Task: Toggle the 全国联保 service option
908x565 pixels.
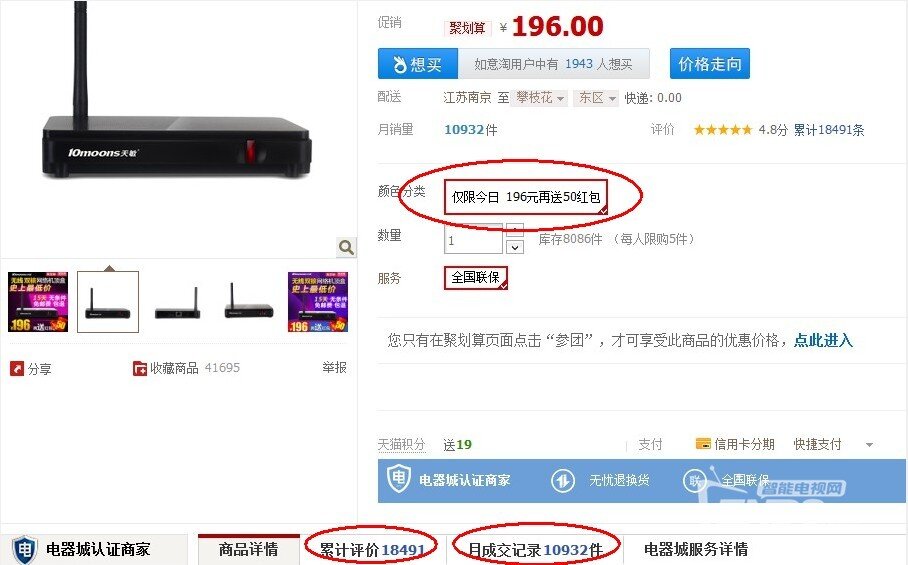Action: tap(475, 277)
